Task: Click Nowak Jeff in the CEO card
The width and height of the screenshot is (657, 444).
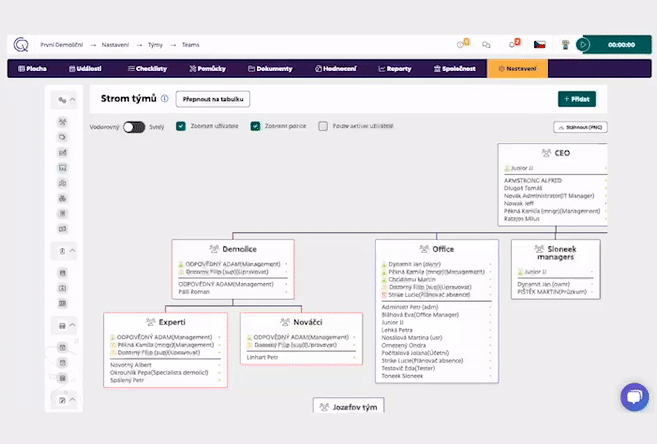Action: 519,203
